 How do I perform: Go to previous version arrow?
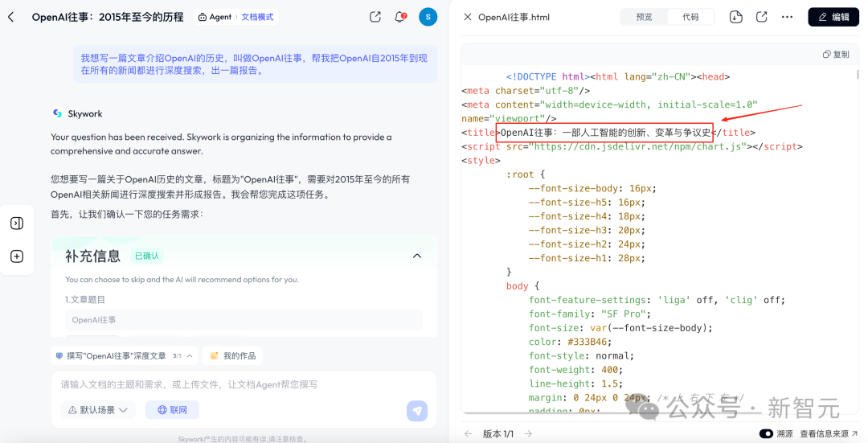pos(469,433)
